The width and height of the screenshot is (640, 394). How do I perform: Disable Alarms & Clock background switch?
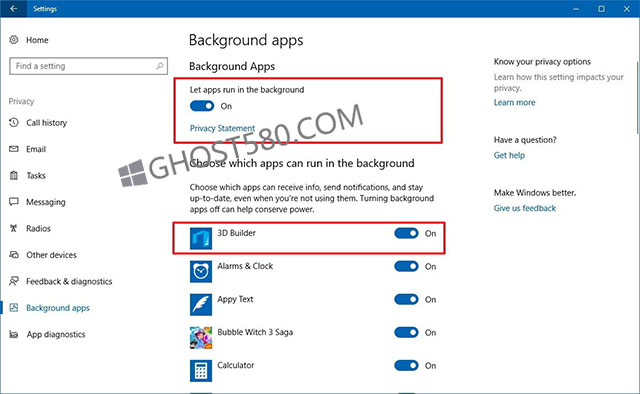click(407, 266)
